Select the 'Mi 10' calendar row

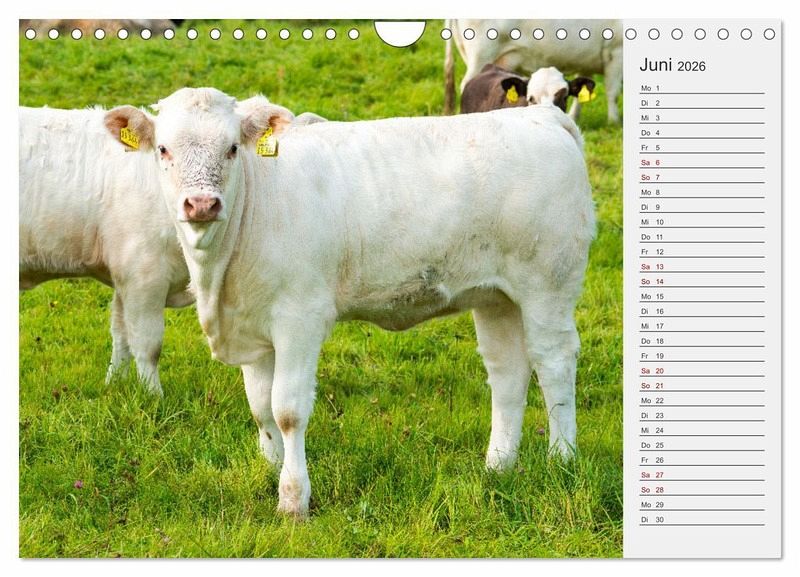[x=702, y=222]
